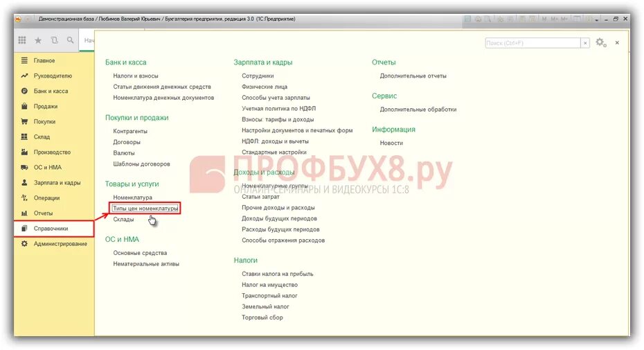This screenshot has height=350, width=644.
Task: Click the M+ button in title bar
Action: coord(554,19)
